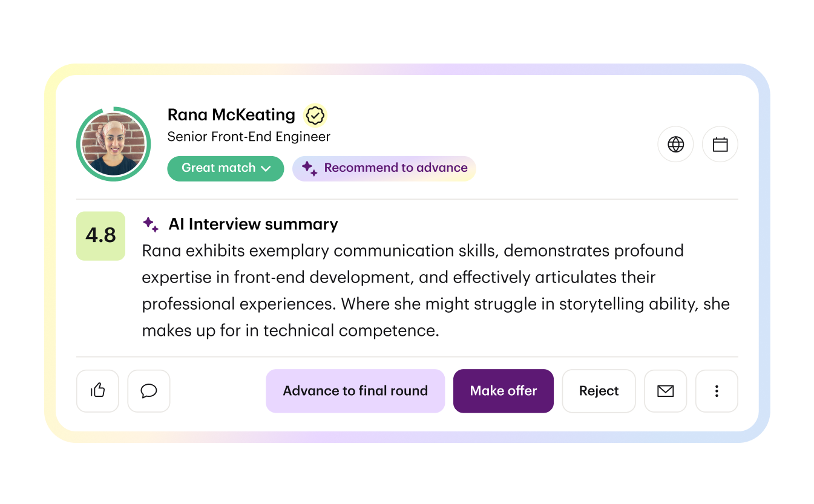Click the sparkle icon on Recommend to advance

tap(310, 169)
